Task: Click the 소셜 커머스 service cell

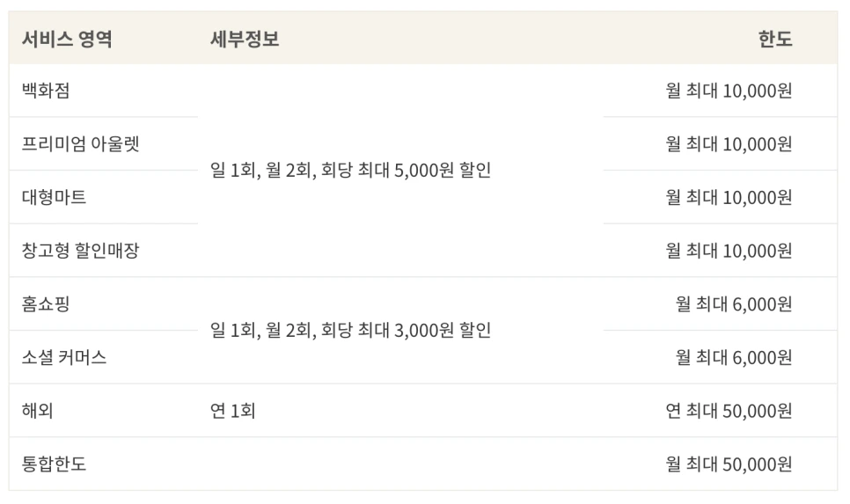Action: [64, 357]
